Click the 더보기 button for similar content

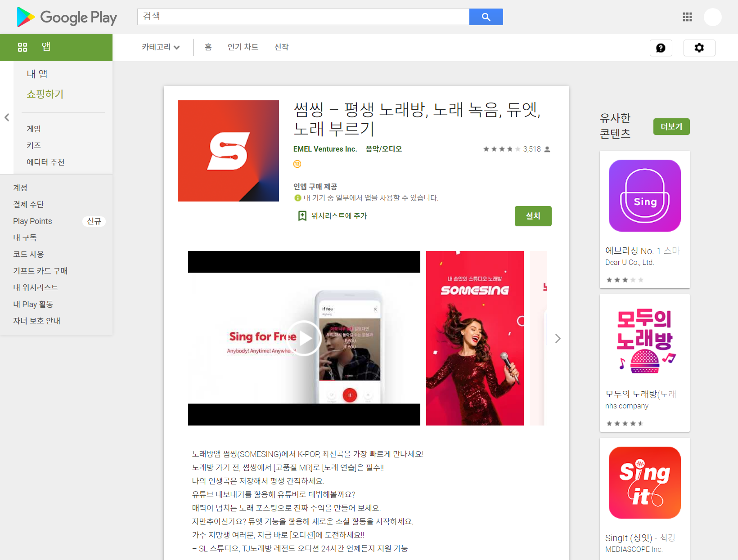click(x=671, y=127)
